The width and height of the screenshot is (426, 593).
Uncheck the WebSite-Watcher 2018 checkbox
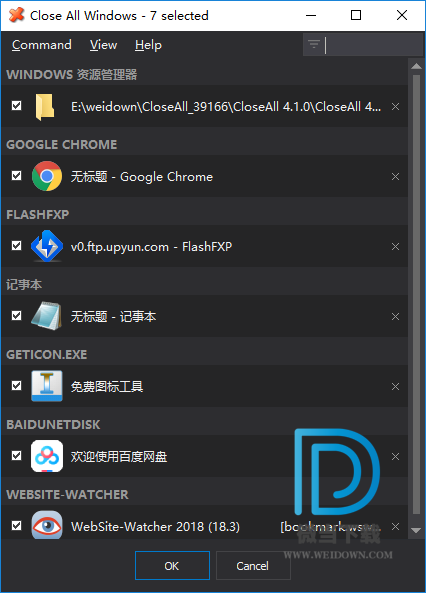tap(17, 525)
